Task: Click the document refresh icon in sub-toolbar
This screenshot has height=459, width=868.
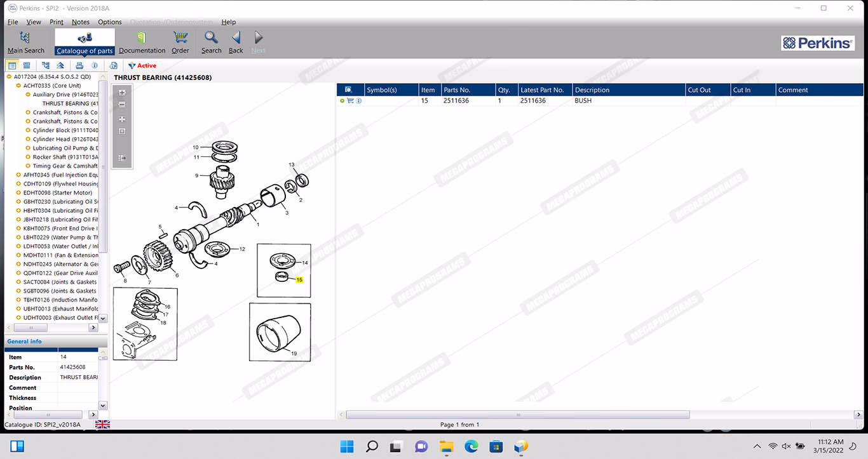Action: click(x=114, y=65)
